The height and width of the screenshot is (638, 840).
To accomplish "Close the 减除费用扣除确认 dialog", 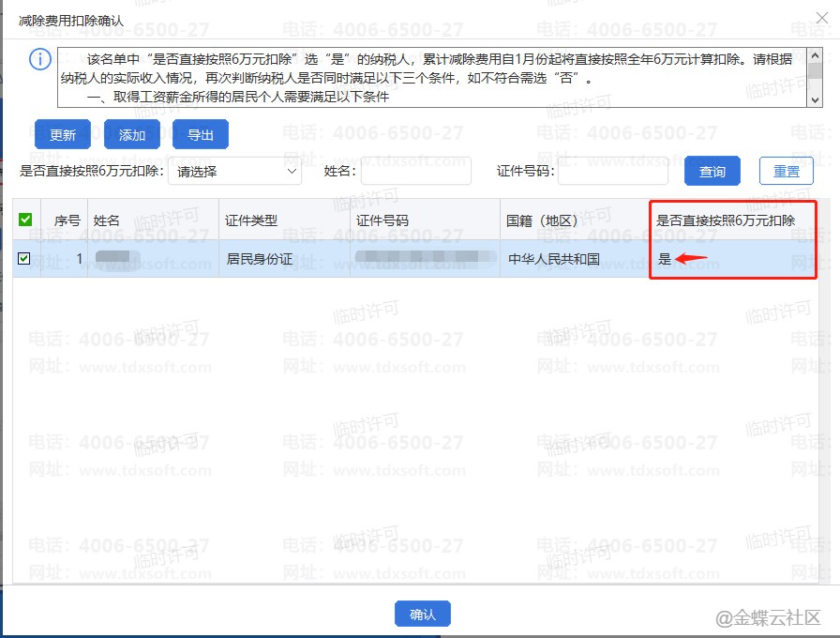I will pos(822,18).
